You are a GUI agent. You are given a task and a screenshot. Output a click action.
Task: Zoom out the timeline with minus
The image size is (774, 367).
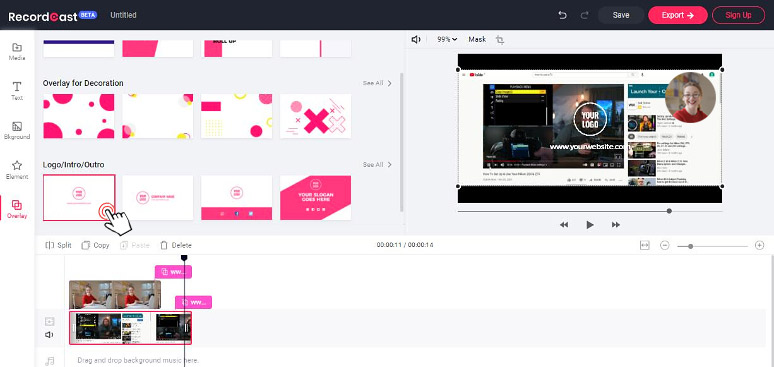click(x=664, y=245)
